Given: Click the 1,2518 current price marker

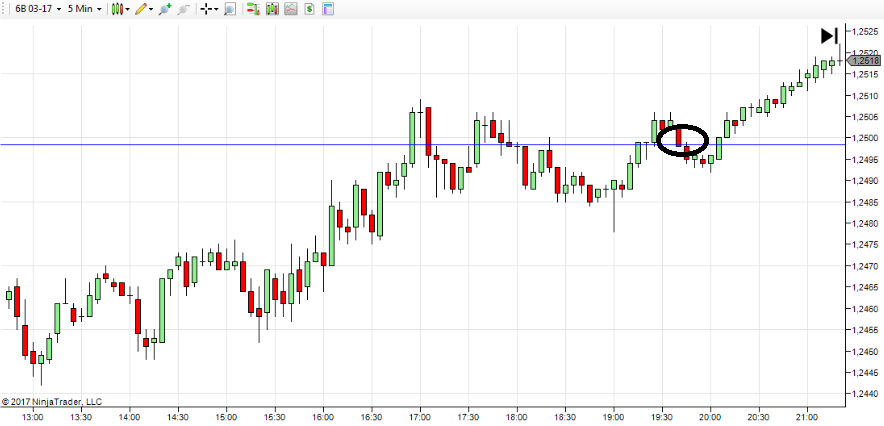Looking at the screenshot, I should [x=864, y=60].
